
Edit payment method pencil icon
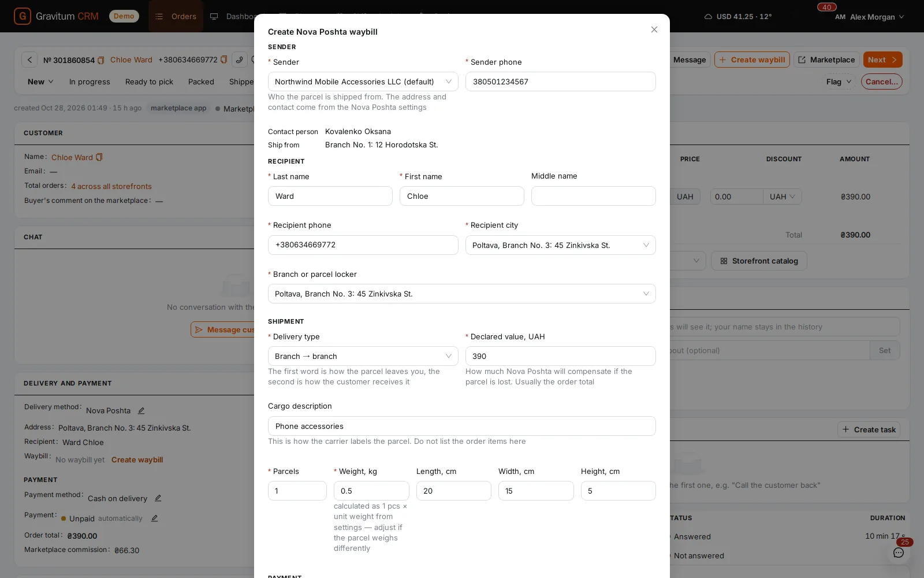point(158,498)
